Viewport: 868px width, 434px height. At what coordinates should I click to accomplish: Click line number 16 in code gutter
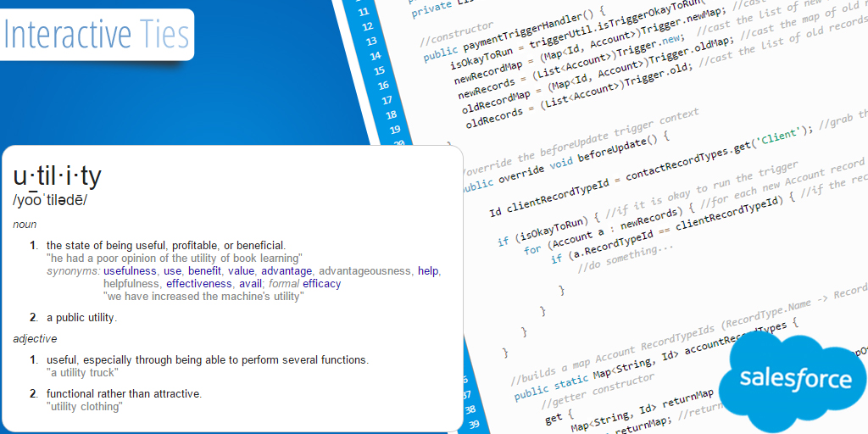coord(383,86)
